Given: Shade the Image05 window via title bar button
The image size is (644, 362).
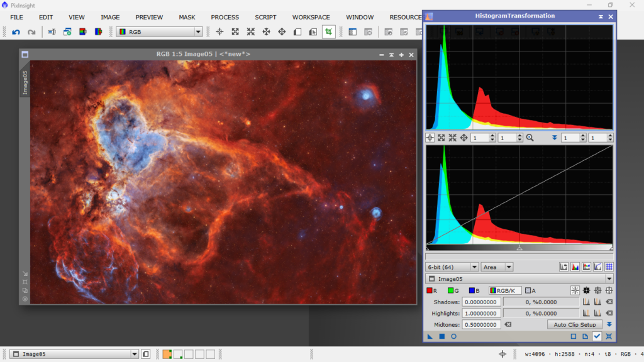Looking at the screenshot, I should coord(391,55).
